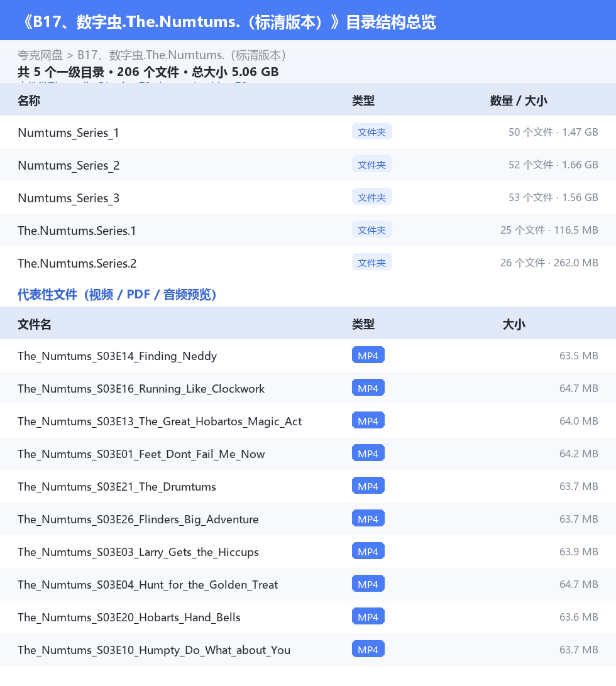Click the 文件夹 badge for Numtums_Series_3
This screenshot has width=616, height=686.
pyautogui.click(x=371, y=197)
